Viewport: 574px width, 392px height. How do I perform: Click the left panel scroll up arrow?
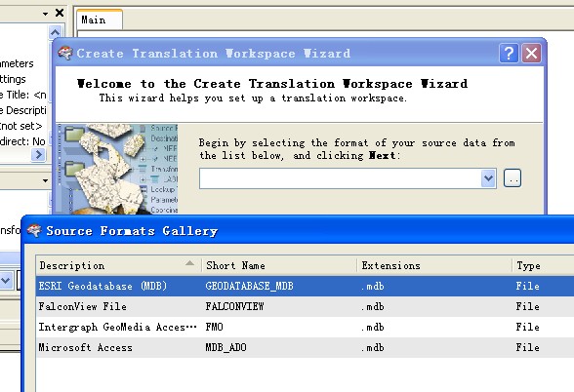click(x=55, y=33)
